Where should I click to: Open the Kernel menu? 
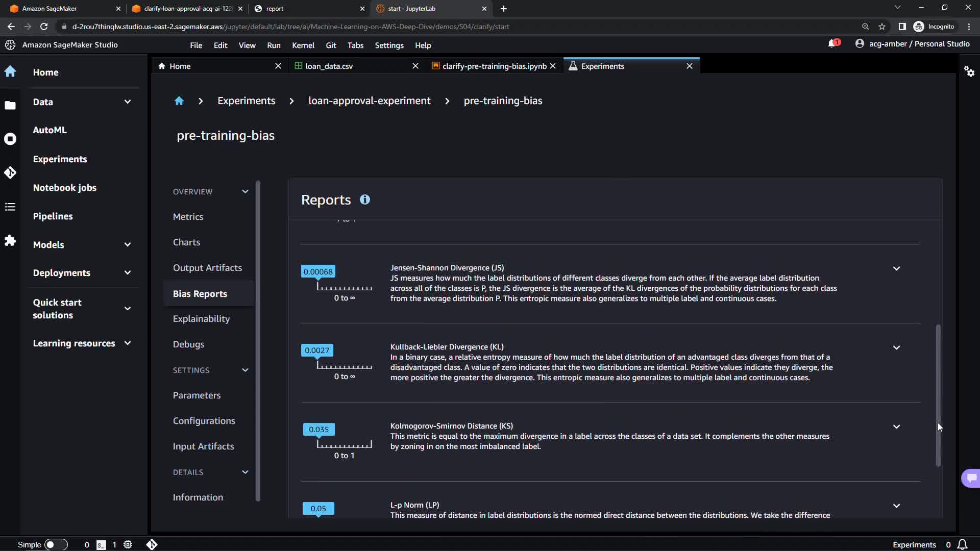[x=303, y=45]
